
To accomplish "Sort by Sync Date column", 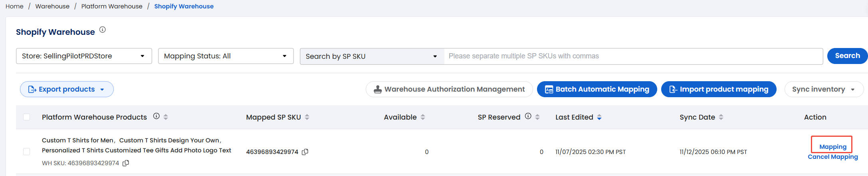I will pos(721,117).
